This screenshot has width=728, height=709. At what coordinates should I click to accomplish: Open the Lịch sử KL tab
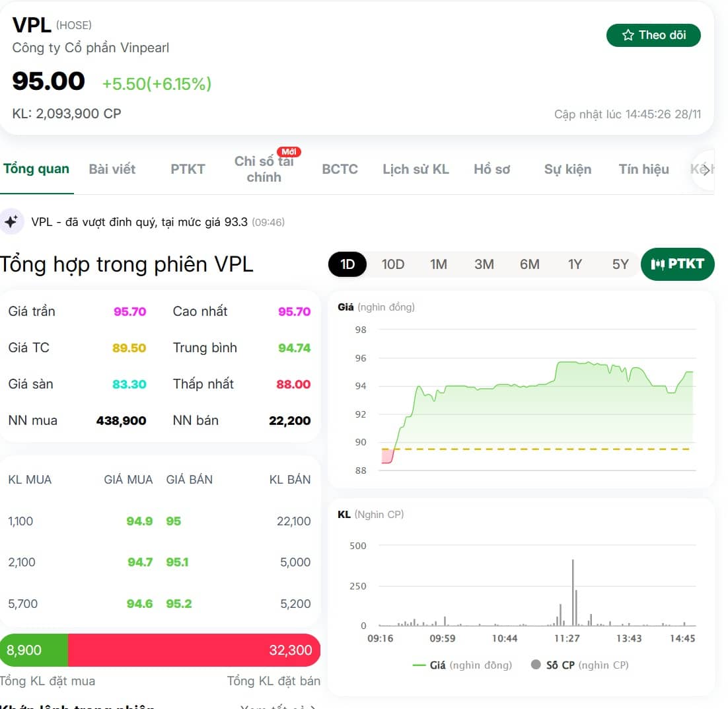click(416, 169)
